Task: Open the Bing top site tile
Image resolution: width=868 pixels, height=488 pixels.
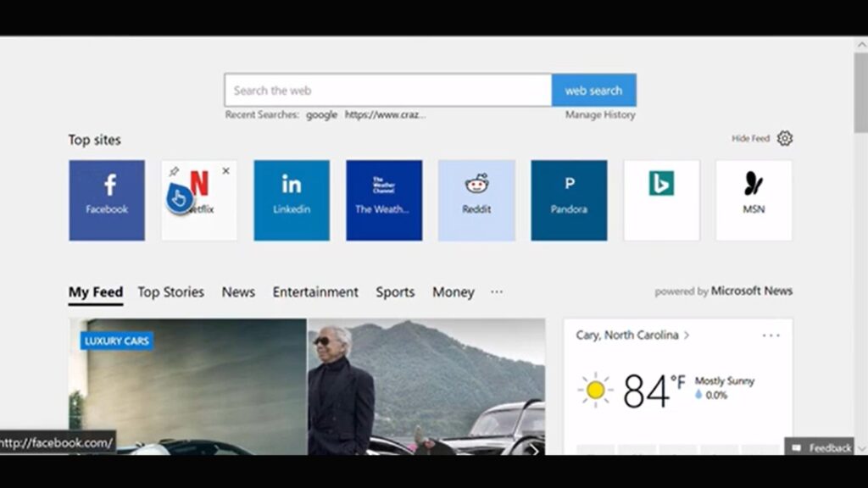Action: [x=661, y=200]
